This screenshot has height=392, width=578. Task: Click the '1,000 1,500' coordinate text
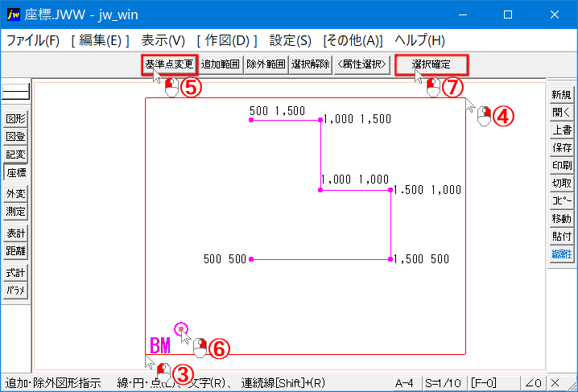357,119
